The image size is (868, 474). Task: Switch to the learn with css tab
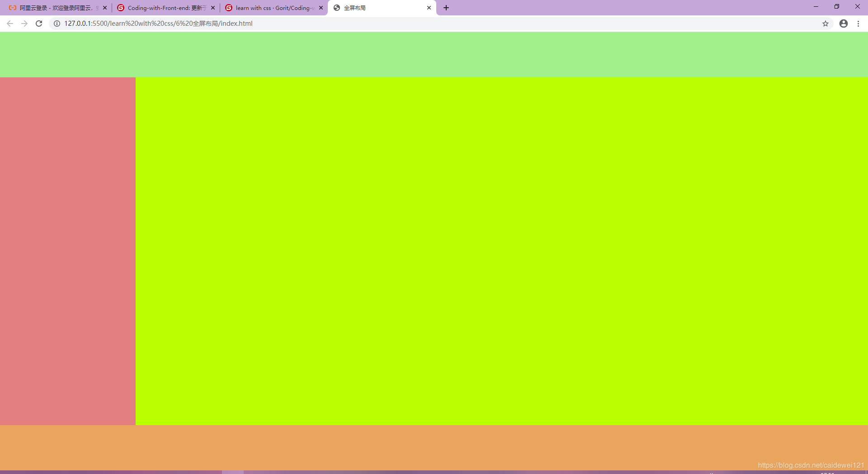tap(274, 8)
